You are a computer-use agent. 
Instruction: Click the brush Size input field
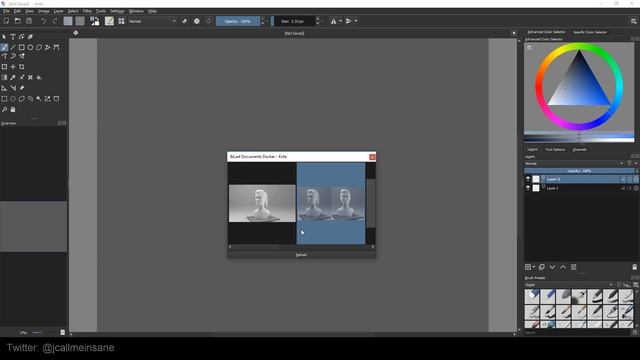[x=294, y=21]
